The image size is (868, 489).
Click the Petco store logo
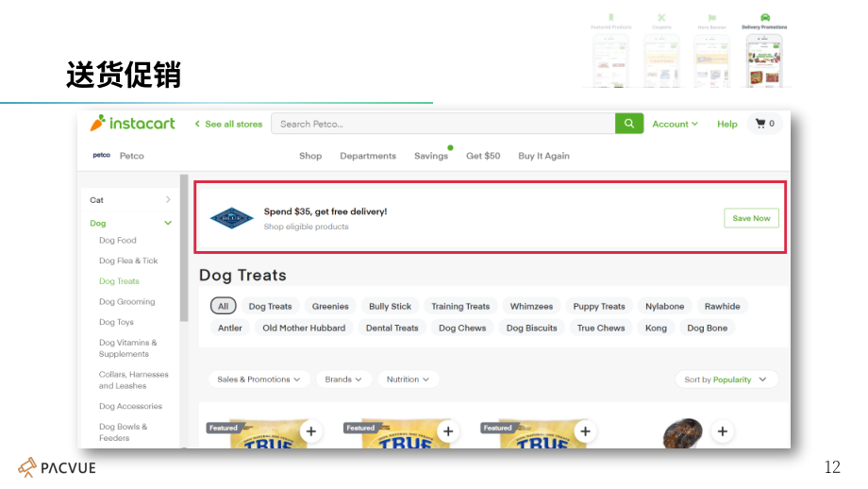(101, 156)
